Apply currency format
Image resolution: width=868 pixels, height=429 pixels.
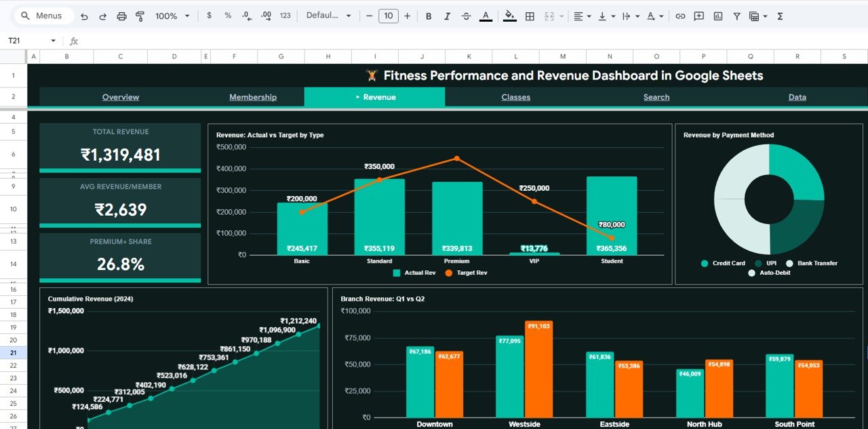[209, 15]
